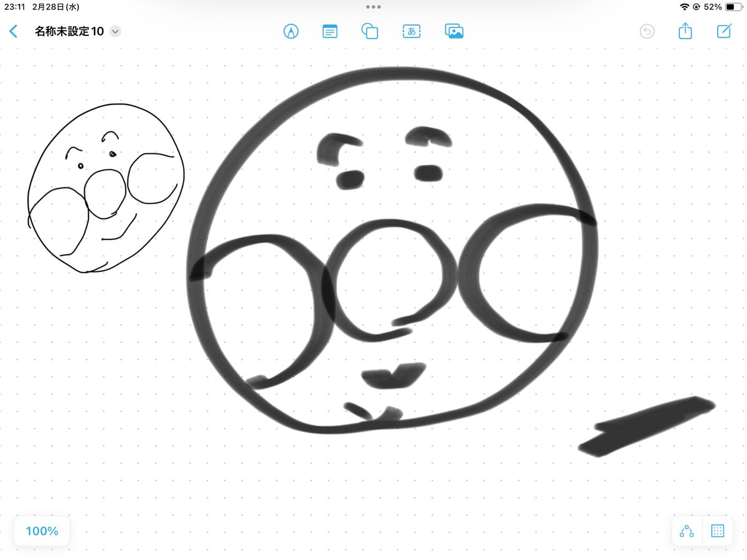Open the 100% zoom level menu
This screenshot has width=747, height=560.
tap(42, 531)
